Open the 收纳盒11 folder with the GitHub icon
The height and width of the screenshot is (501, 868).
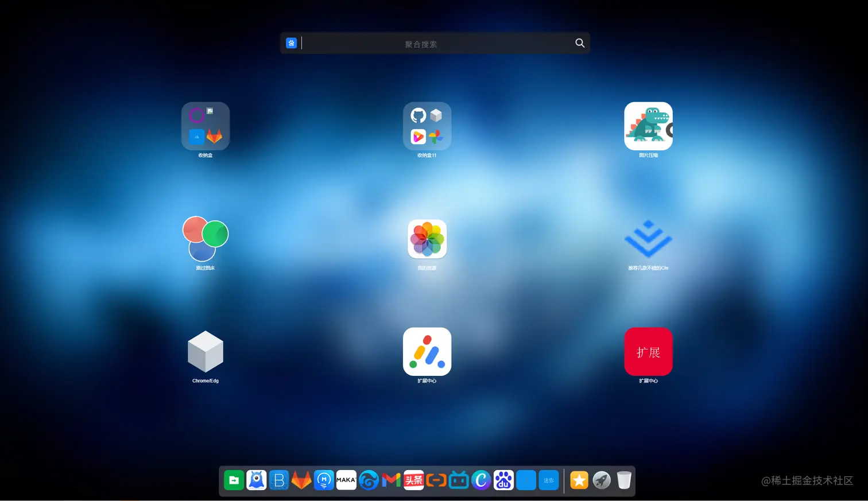pyautogui.click(x=427, y=126)
